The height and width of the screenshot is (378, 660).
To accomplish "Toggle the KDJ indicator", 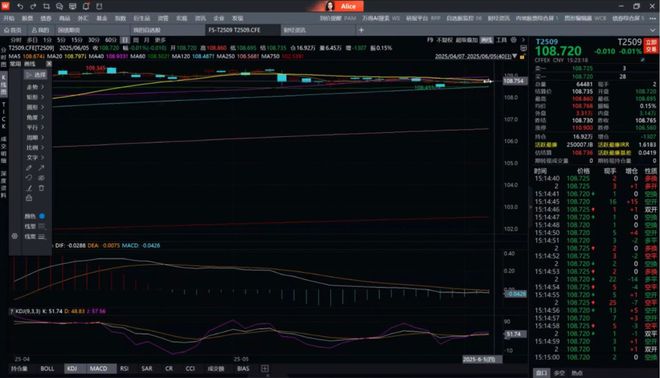I will click(72, 368).
